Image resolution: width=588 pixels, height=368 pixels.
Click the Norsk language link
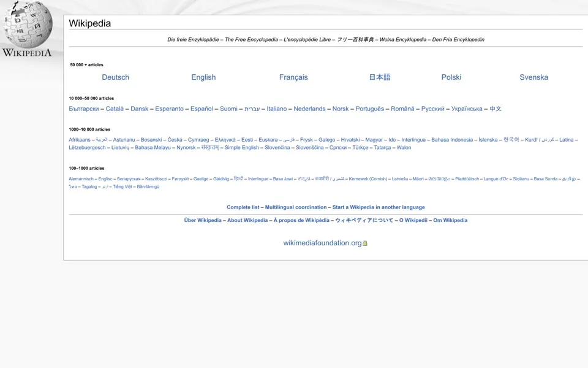[x=340, y=109]
